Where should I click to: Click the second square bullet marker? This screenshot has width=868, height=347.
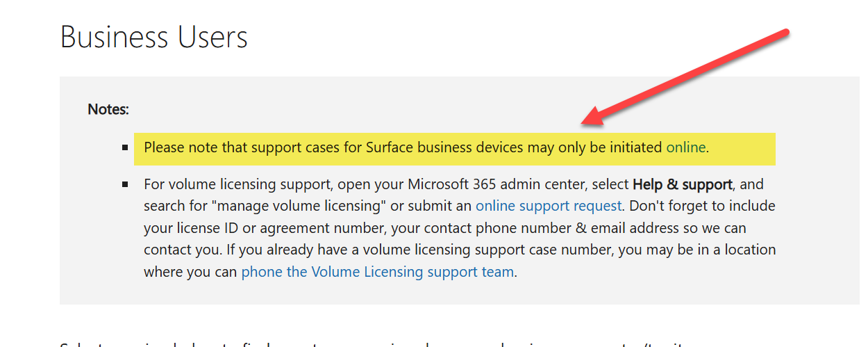(x=125, y=185)
